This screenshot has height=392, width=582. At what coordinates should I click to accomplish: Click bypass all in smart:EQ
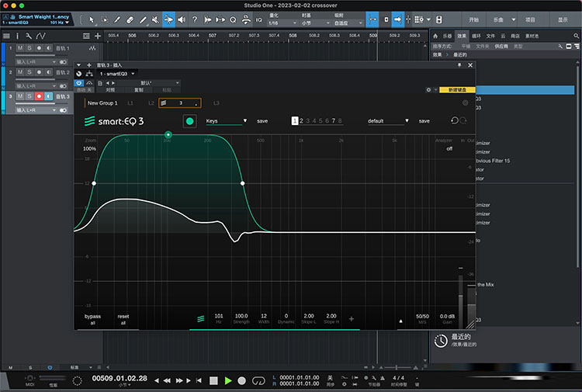click(92, 319)
